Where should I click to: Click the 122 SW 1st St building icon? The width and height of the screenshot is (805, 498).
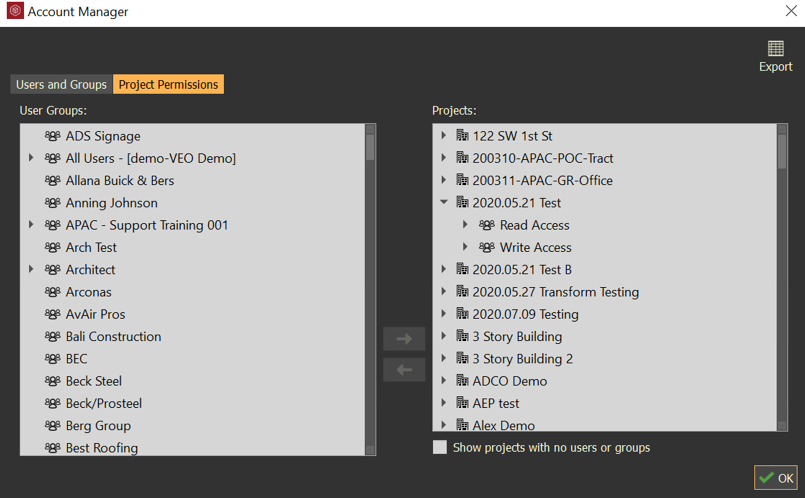462,136
